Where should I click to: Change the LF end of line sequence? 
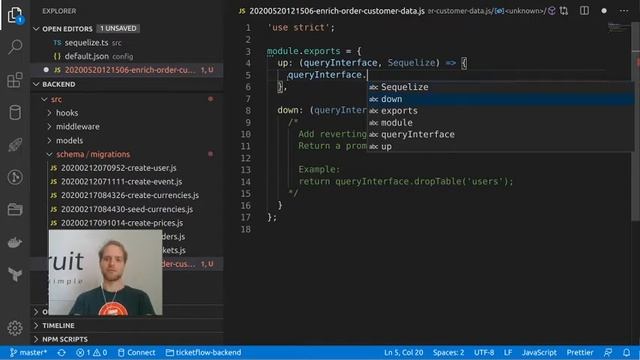[508, 353]
